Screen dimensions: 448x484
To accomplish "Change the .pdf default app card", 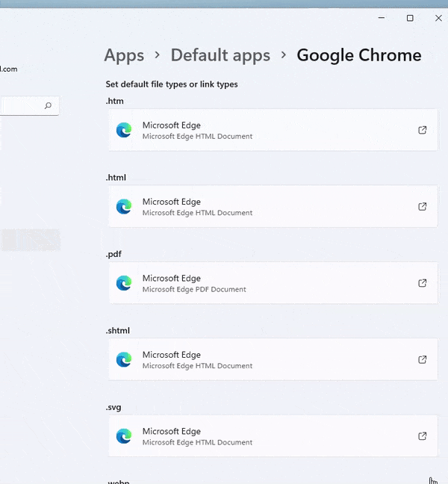I will pyautogui.click(x=273, y=283).
